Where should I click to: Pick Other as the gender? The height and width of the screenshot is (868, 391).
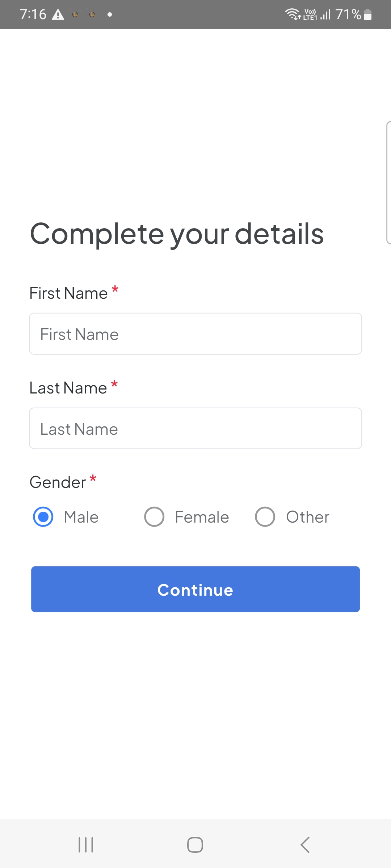[x=265, y=517]
